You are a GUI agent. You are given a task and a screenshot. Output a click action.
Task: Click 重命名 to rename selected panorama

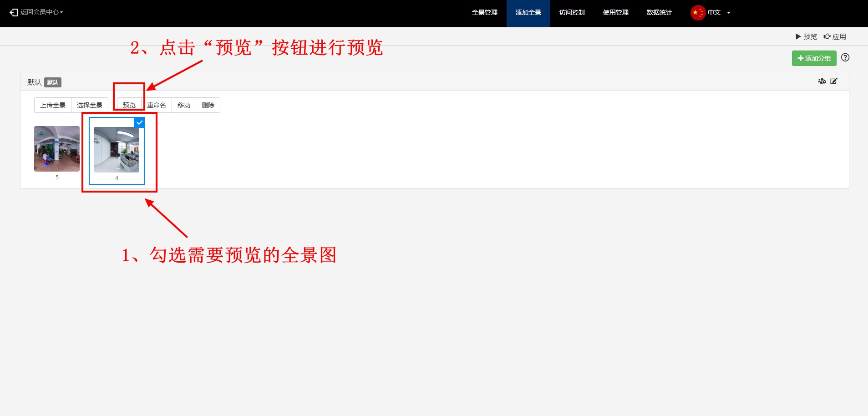coord(157,105)
